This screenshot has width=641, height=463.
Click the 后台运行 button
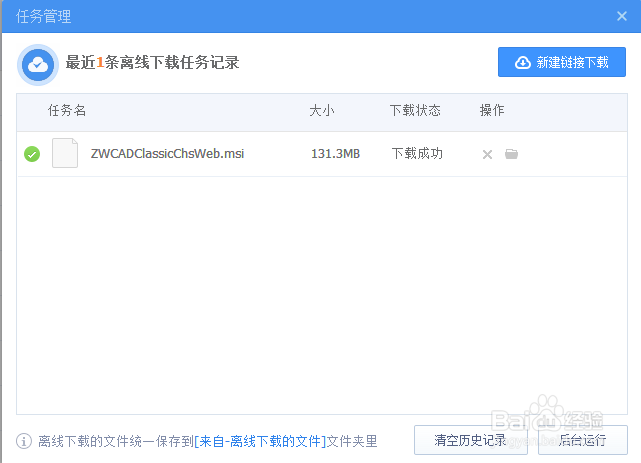[583, 440]
